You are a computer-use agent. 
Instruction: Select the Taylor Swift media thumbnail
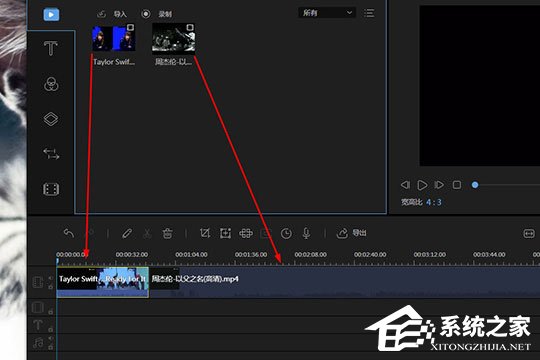click(x=114, y=38)
